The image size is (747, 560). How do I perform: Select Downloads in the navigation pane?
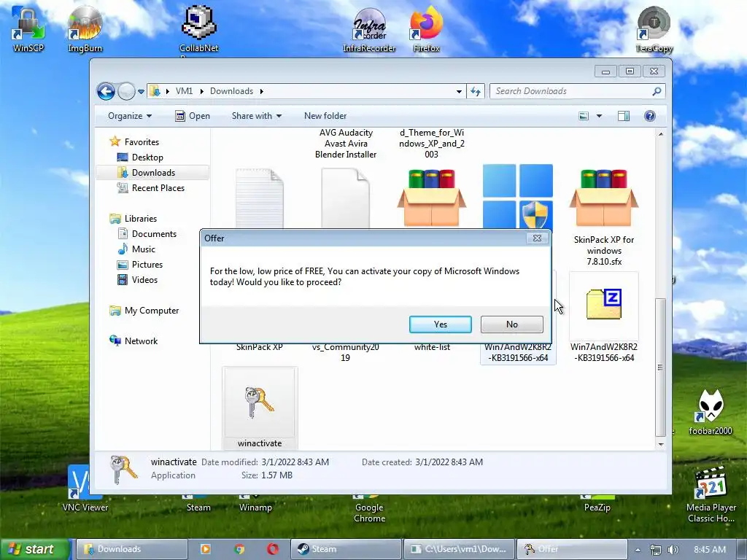(152, 172)
